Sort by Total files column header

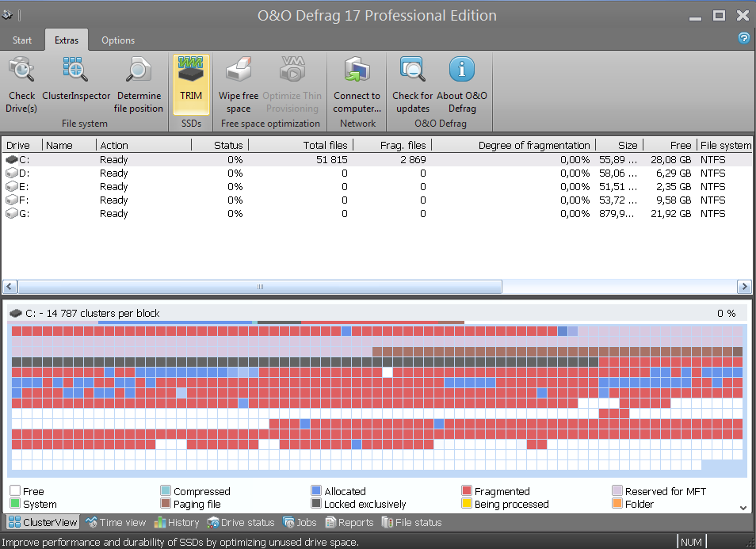pyautogui.click(x=301, y=145)
